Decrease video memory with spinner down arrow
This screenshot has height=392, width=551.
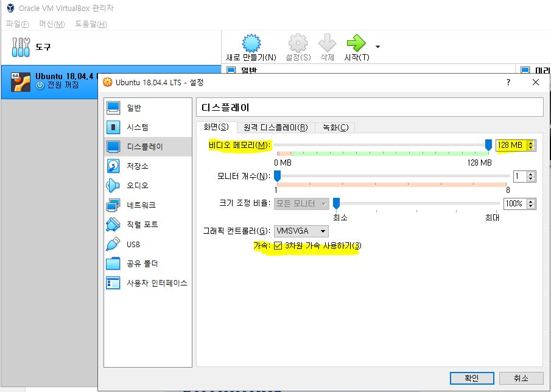click(x=531, y=147)
